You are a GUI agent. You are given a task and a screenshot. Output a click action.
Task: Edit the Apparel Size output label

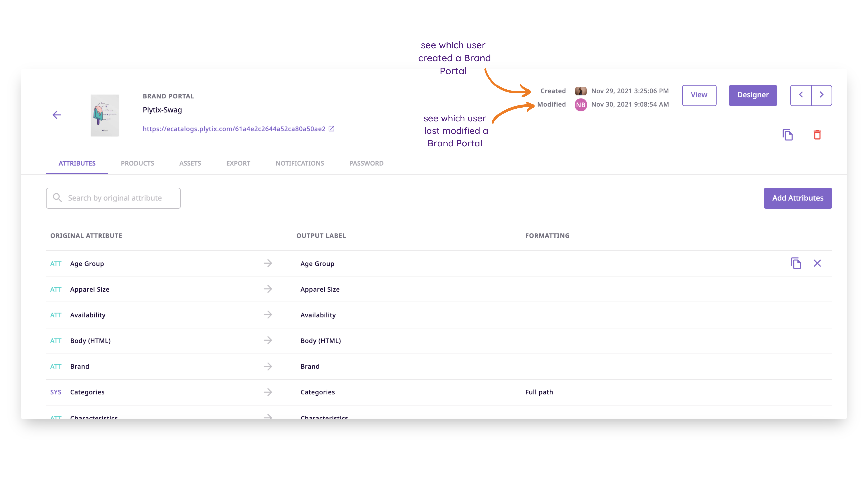click(x=320, y=289)
